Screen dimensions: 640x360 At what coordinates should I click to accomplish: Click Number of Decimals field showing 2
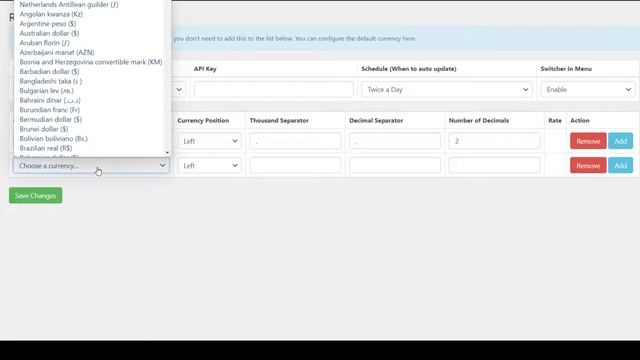tap(494, 141)
